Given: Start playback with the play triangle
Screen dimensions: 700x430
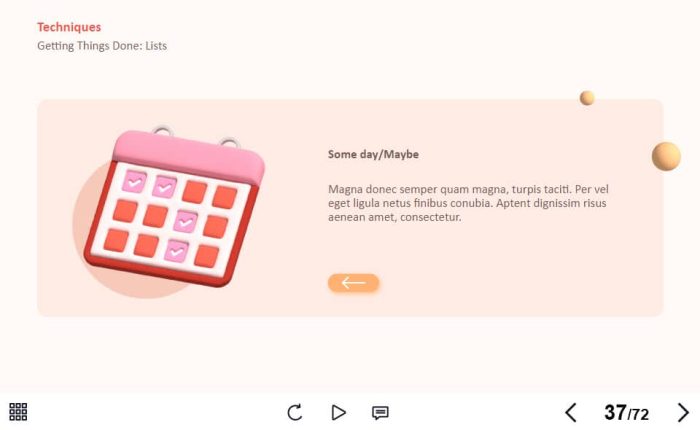Looking at the screenshot, I should (x=338, y=412).
